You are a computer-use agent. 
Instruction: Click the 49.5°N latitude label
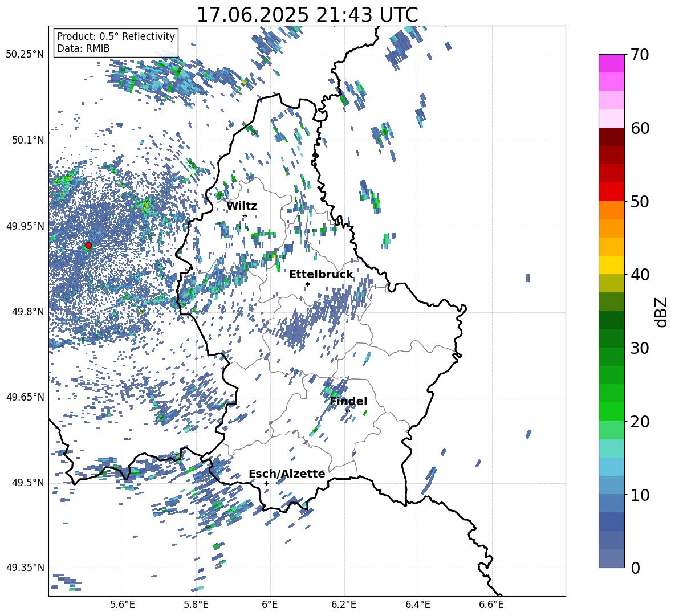[x=27, y=483]
